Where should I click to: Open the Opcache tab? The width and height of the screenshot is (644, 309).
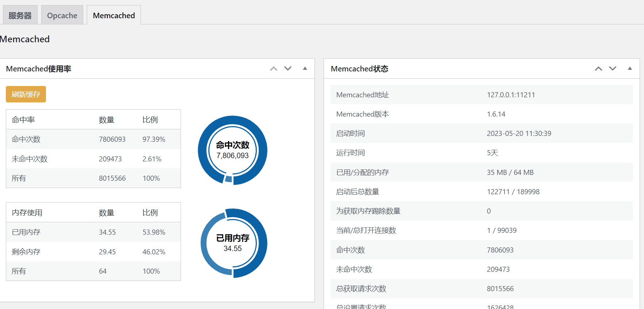[62, 15]
